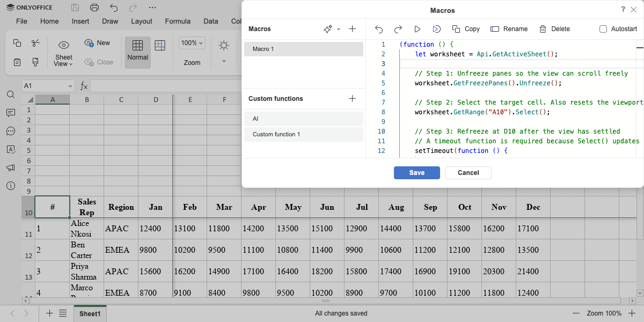Undo the last macro code edit
This screenshot has height=322, width=644.
click(x=379, y=29)
